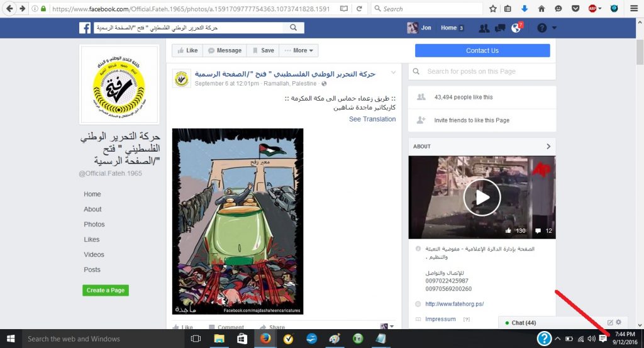Toggle Reader View in the address bar

tap(344, 9)
